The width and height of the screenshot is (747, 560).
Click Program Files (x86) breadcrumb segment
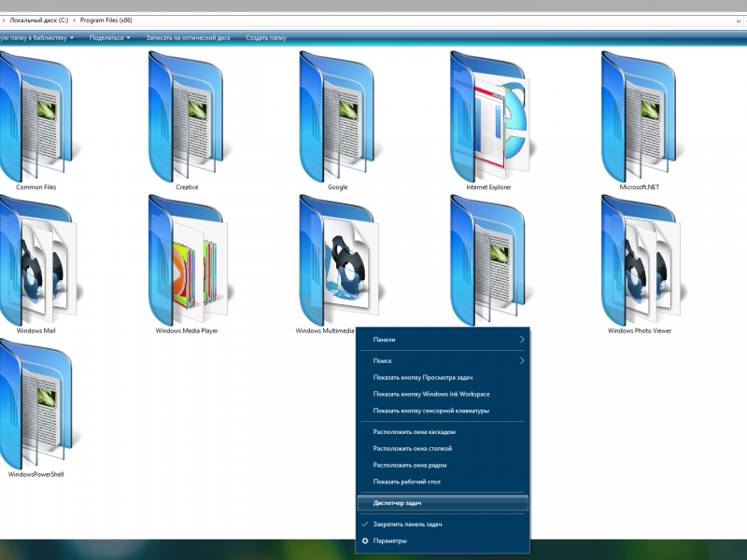pyautogui.click(x=106, y=21)
